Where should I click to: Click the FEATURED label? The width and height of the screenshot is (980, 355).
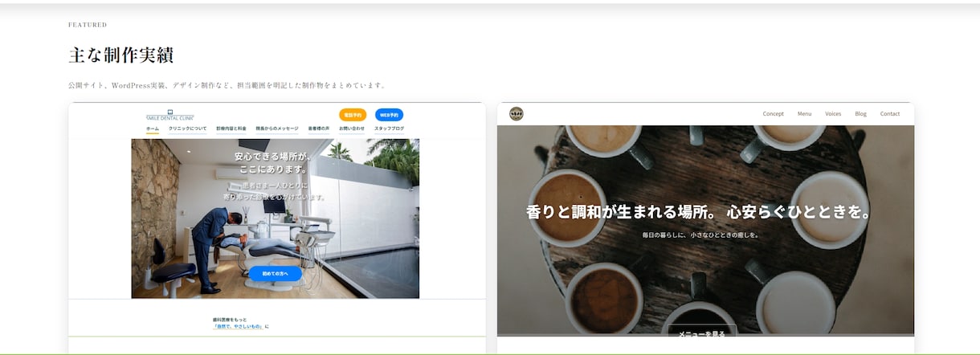point(88,25)
